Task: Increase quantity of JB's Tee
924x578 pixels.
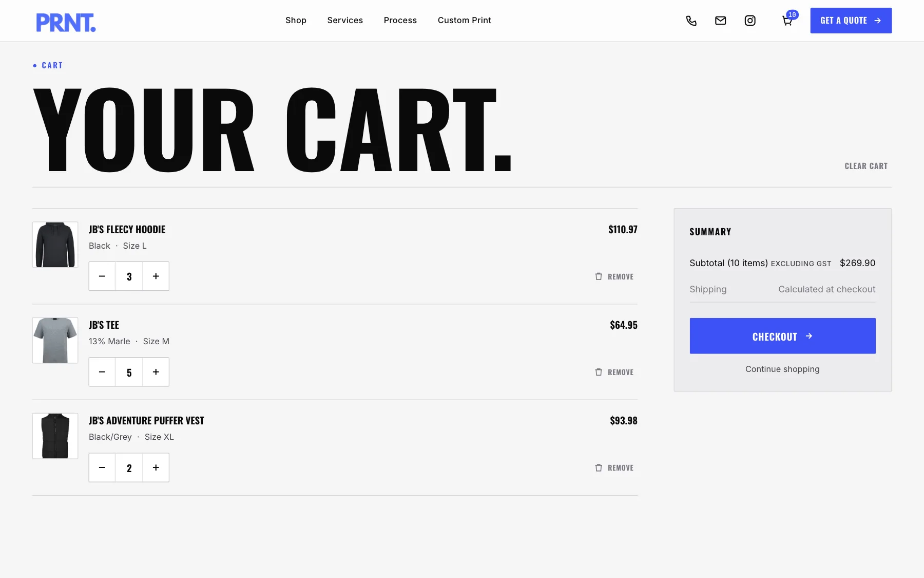Action: click(156, 372)
